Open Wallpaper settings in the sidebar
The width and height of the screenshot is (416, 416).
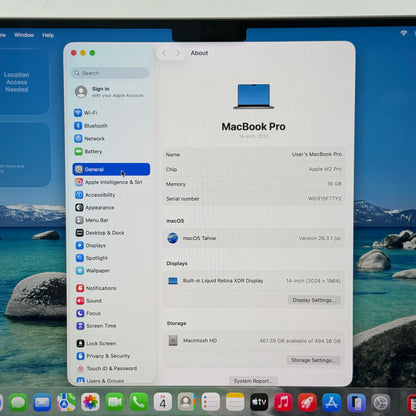click(x=93, y=270)
